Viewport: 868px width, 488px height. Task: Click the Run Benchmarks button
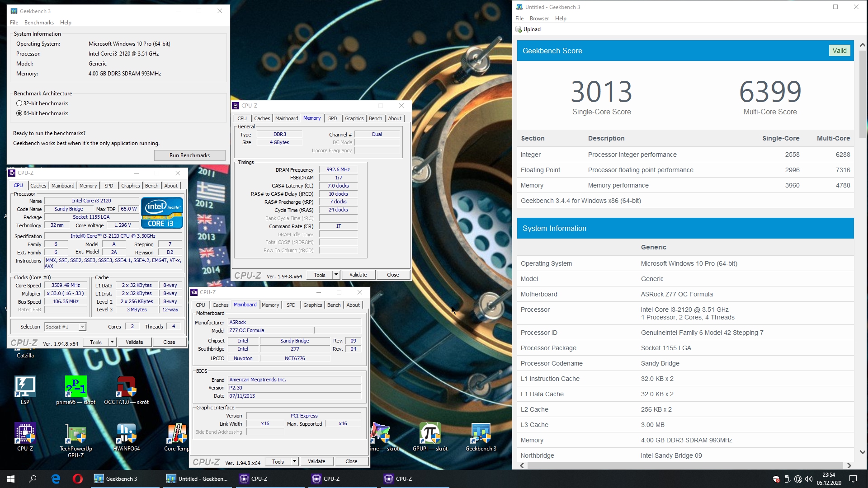pyautogui.click(x=189, y=155)
